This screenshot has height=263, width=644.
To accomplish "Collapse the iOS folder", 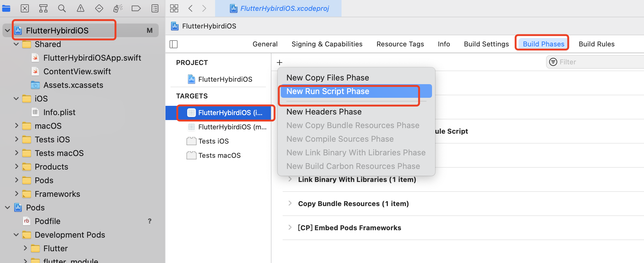I will (16, 98).
